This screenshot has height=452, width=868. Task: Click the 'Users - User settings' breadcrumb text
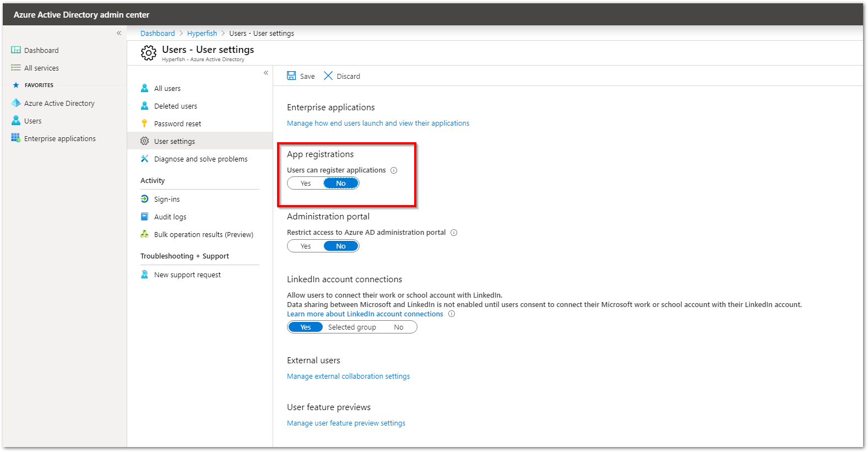[x=262, y=34]
